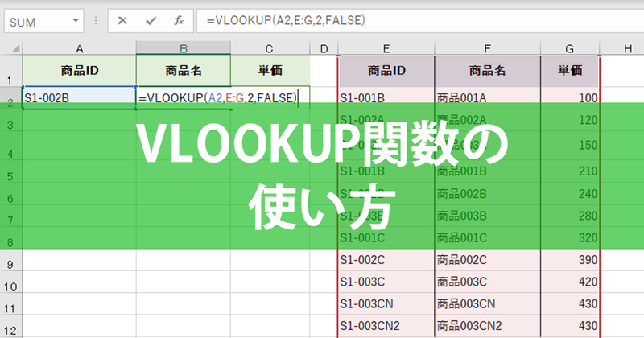The image size is (644, 338).
Task: Click the three-dot handle beside the Name Box
Action: [x=96, y=21]
